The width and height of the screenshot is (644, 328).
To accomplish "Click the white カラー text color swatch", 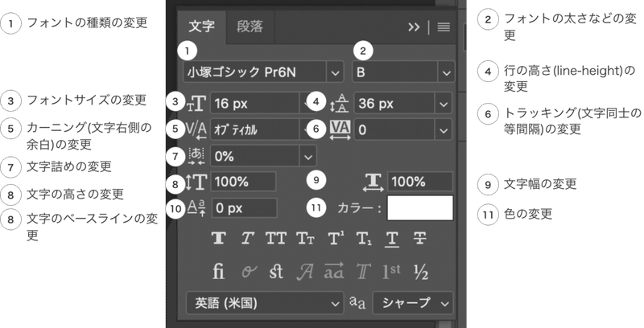I will (x=420, y=207).
